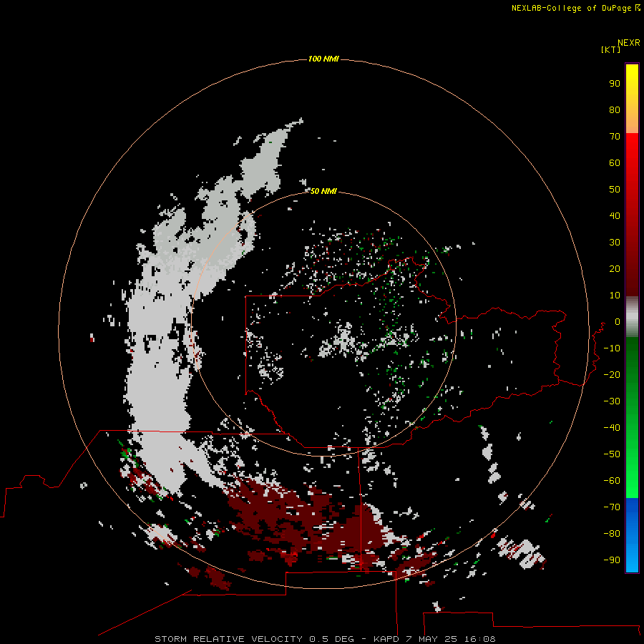Click the -10 value on velocity scale
644x644 pixels.
click(612, 348)
